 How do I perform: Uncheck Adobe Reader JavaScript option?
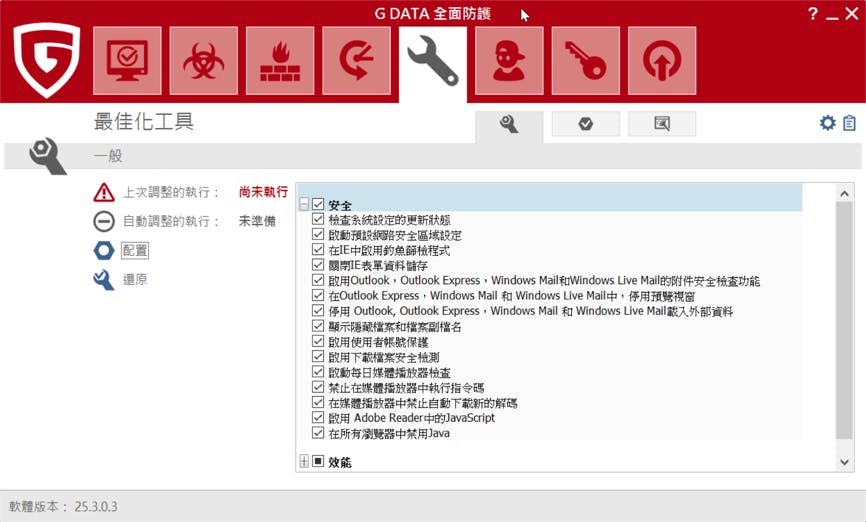point(318,417)
